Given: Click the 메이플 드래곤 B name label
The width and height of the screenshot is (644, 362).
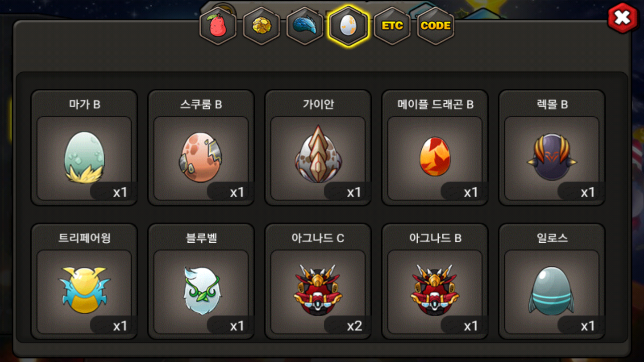Looking at the screenshot, I should [435, 104].
